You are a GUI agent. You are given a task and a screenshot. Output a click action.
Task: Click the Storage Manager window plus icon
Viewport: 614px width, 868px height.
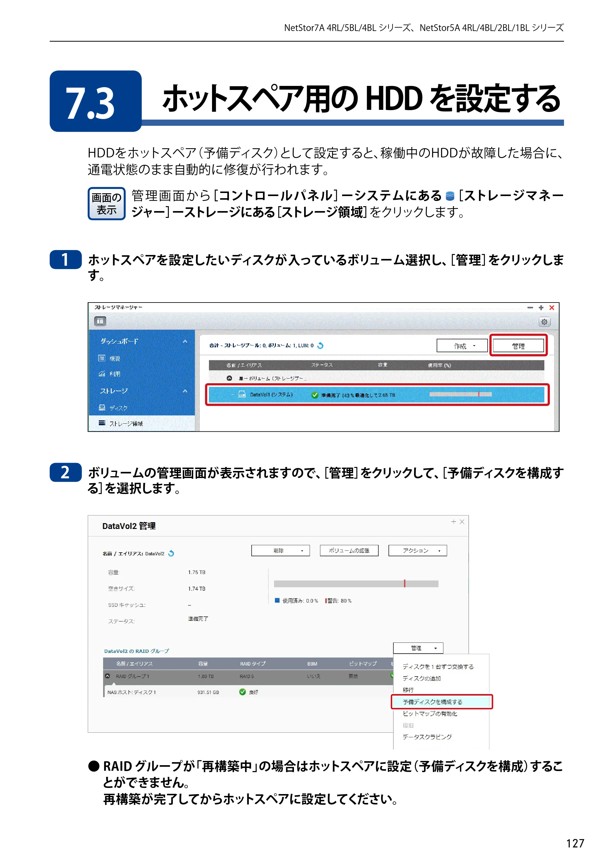click(541, 308)
